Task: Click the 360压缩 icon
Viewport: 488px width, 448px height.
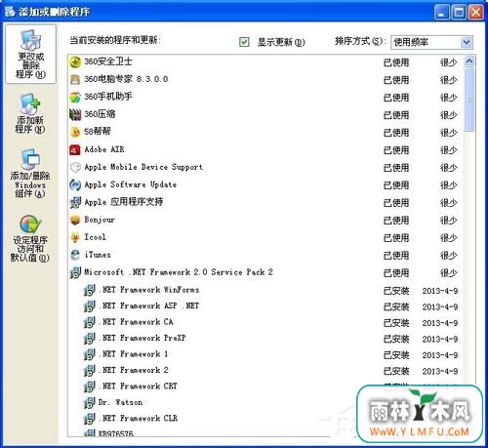Action: click(x=75, y=114)
